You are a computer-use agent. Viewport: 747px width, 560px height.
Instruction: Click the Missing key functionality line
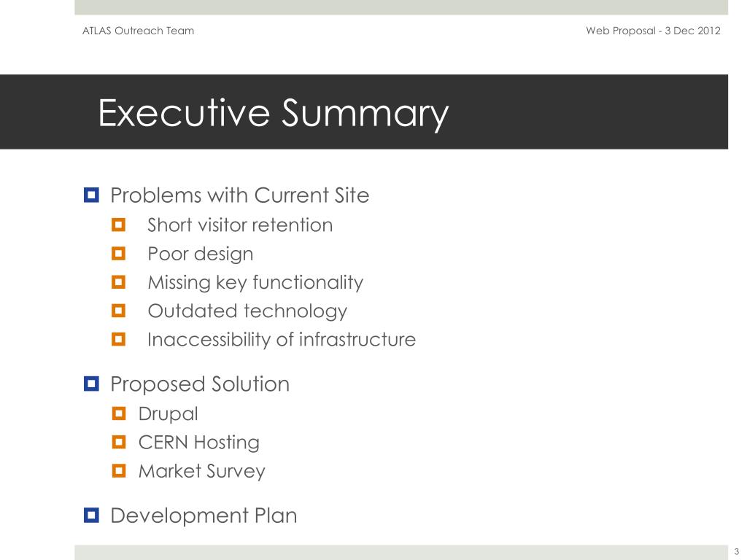point(255,282)
